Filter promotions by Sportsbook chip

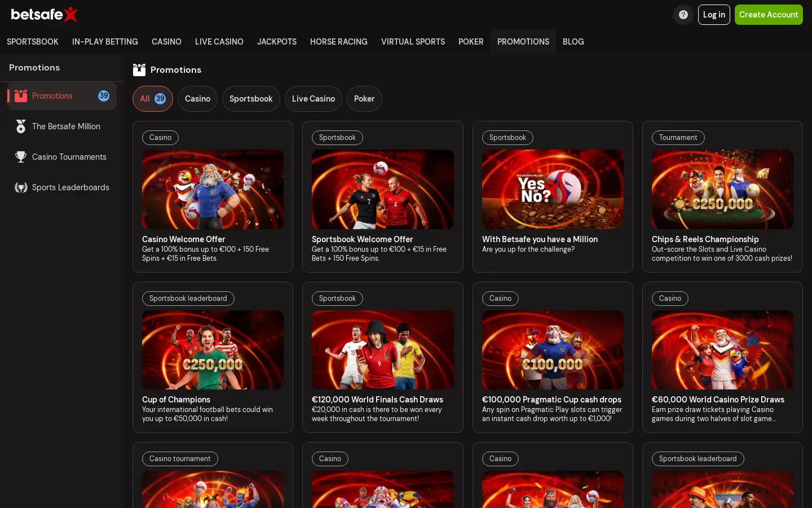point(251,99)
